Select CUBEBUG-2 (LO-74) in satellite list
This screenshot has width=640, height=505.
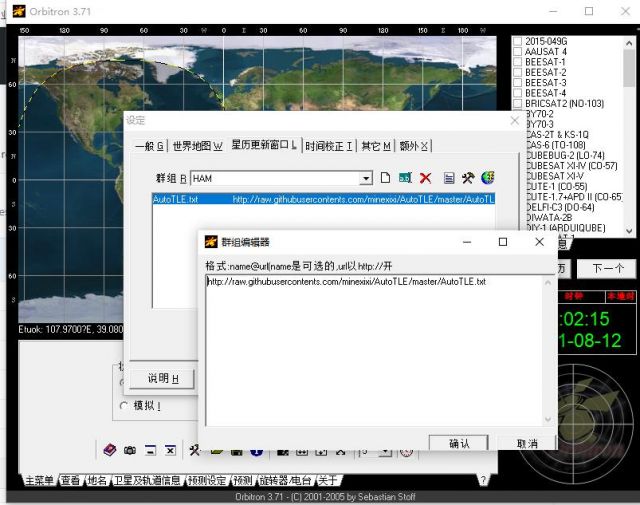pyautogui.click(x=565, y=155)
